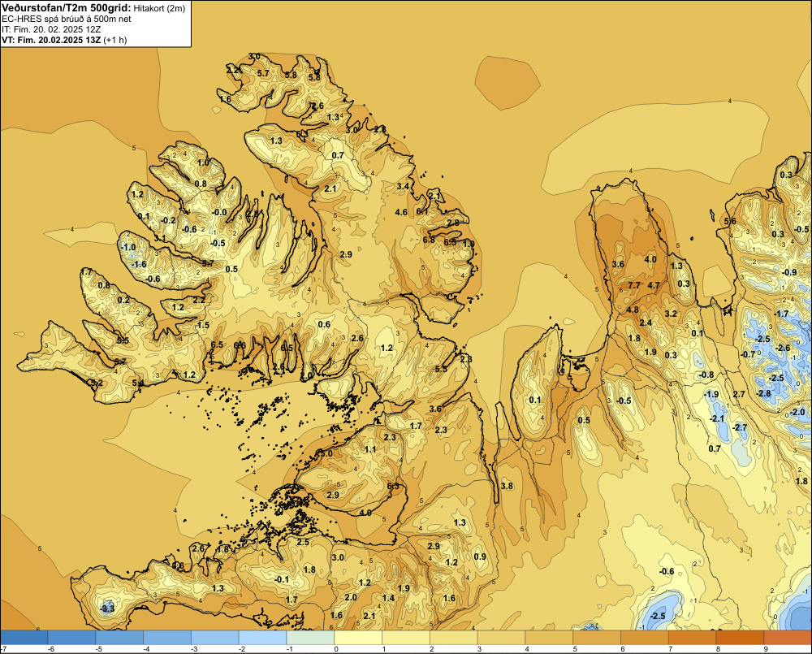Click the -2.0 temperature value
Image resolution: width=812 pixels, height=654 pixels.
pyautogui.click(x=798, y=412)
